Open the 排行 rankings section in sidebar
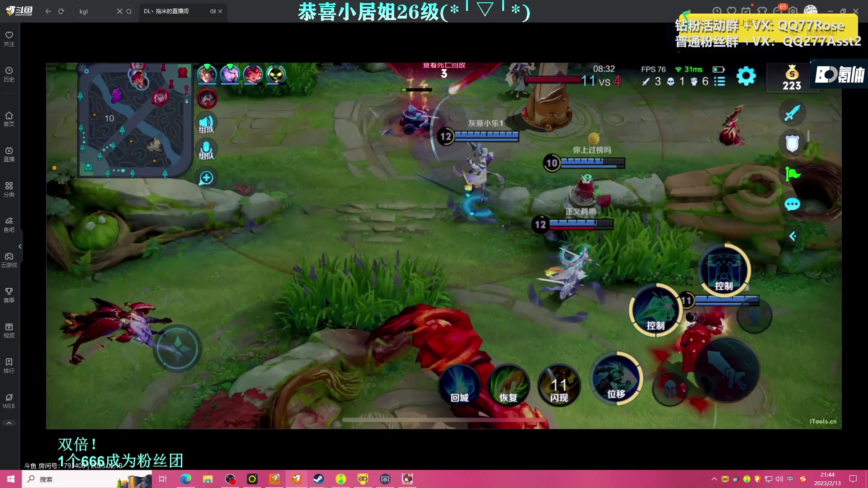The image size is (868, 488). tap(9, 366)
